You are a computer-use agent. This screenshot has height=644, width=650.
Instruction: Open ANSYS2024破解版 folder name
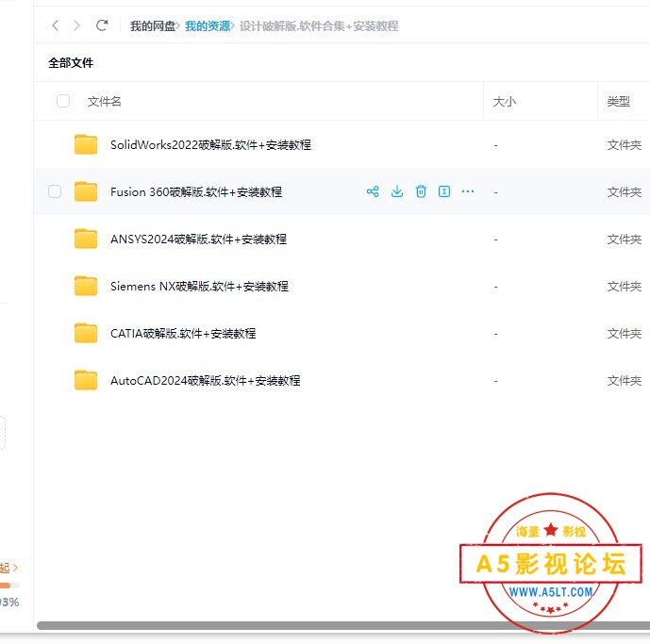pyautogui.click(x=198, y=239)
